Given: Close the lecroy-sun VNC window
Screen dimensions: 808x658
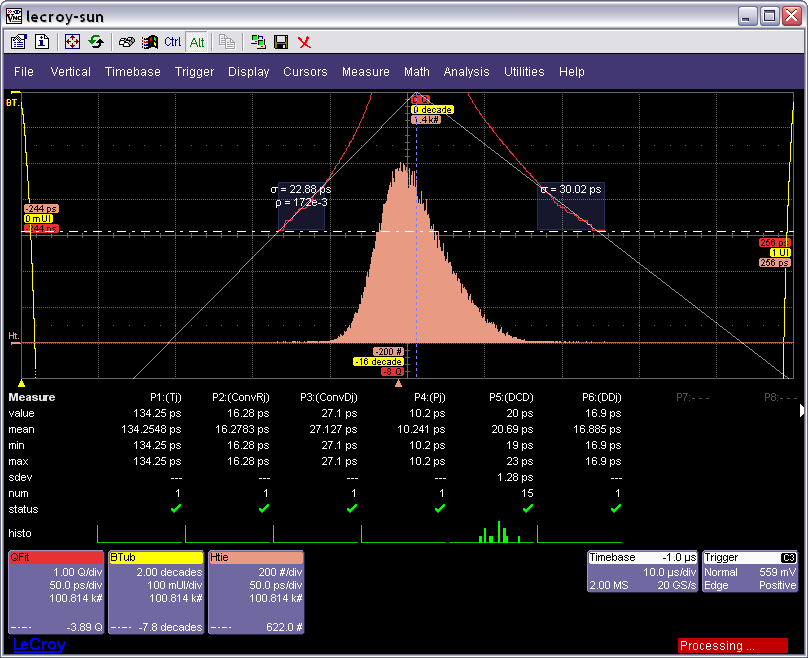Looking at the screenshot, I should point(792,16).
